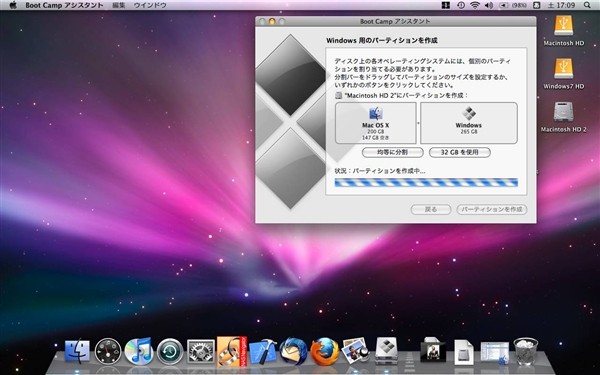Image resolution: width=600 pixels, height=375 pixels.
Task: Open Preview app from the Dock
Action: 355,351
